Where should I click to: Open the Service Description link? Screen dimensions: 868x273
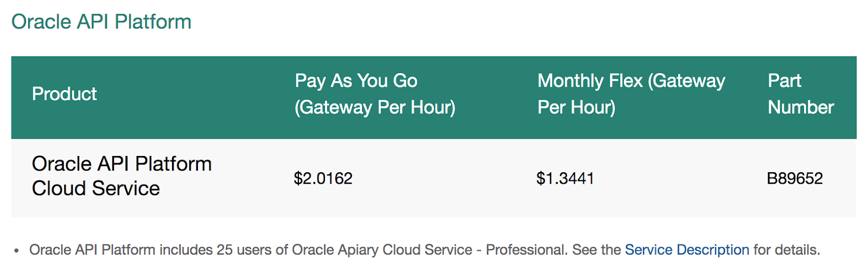coord(687,250)
